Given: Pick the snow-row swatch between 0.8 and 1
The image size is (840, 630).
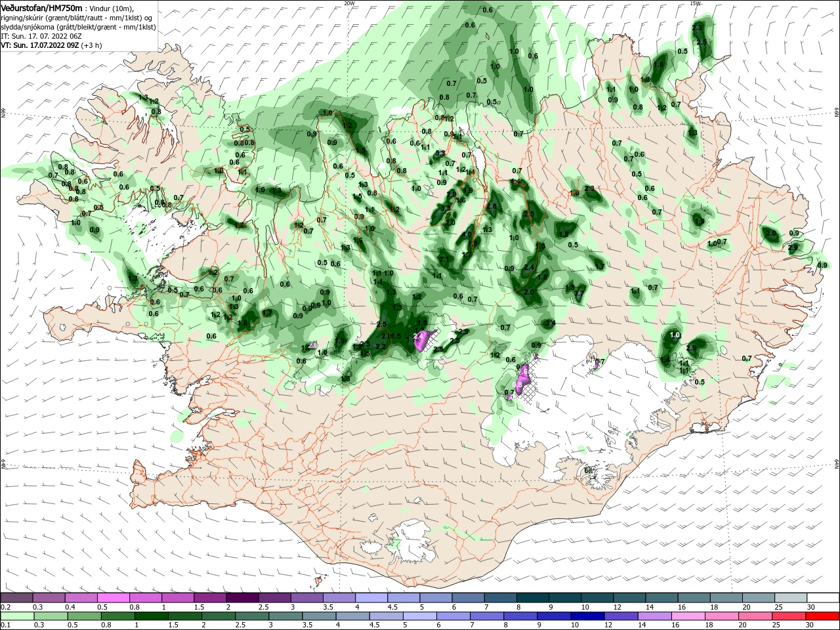Looking at the screenshot, I should [x=146, y=598].
